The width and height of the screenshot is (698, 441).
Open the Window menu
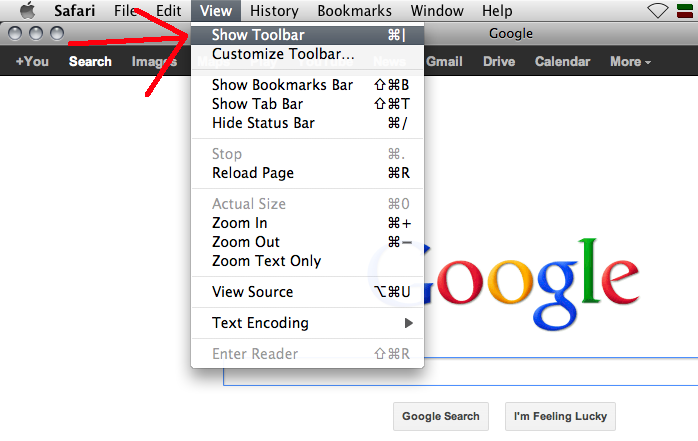(x=437, y=11)
